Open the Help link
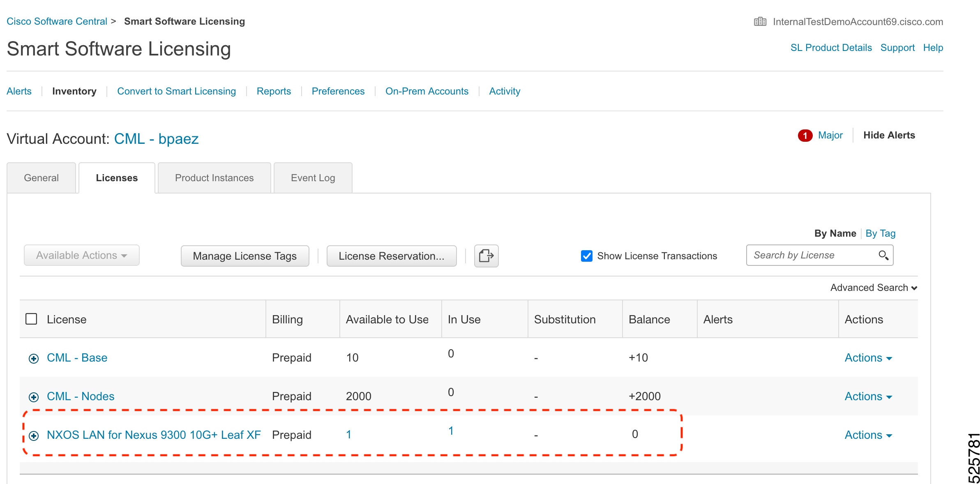Screen dimensions: 980x484 [933, 48]
